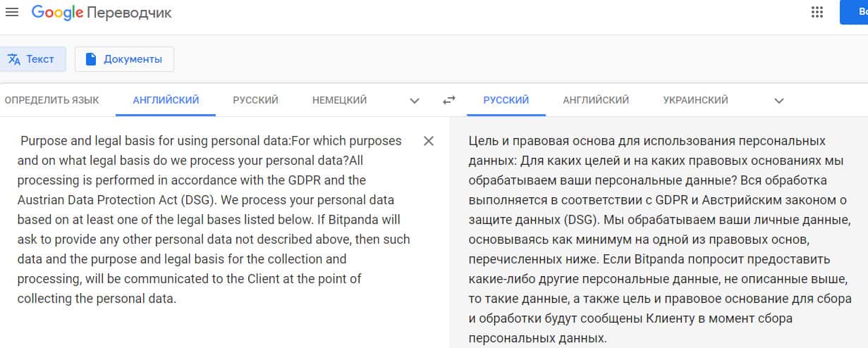Select Русский as target language

506,100
